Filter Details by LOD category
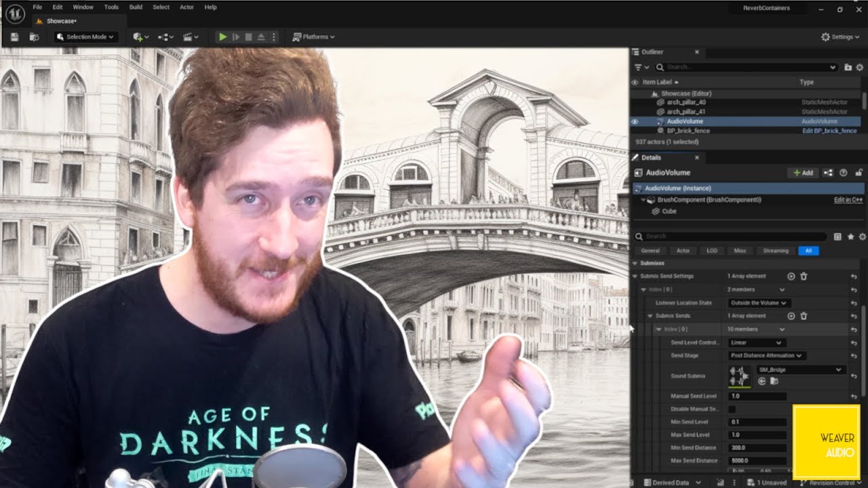The height and width of the screenshot is (488, 868). [x=712, y=251]
